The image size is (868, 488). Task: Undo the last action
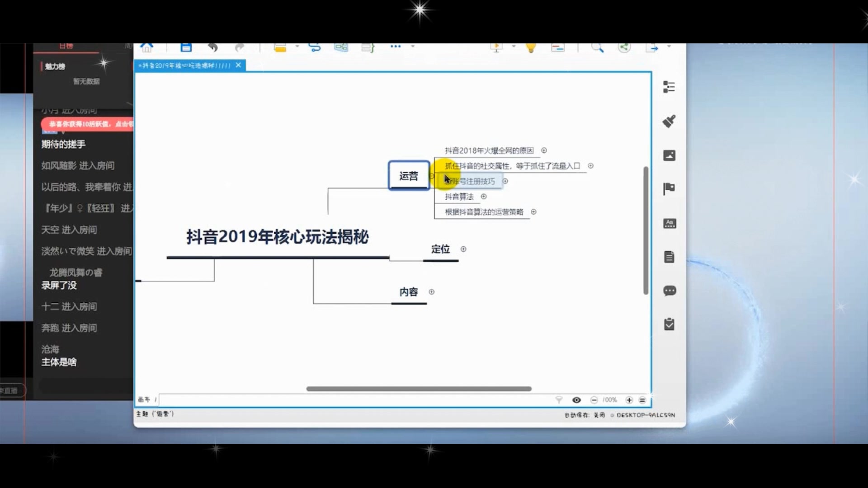click(x=212, y=47)
